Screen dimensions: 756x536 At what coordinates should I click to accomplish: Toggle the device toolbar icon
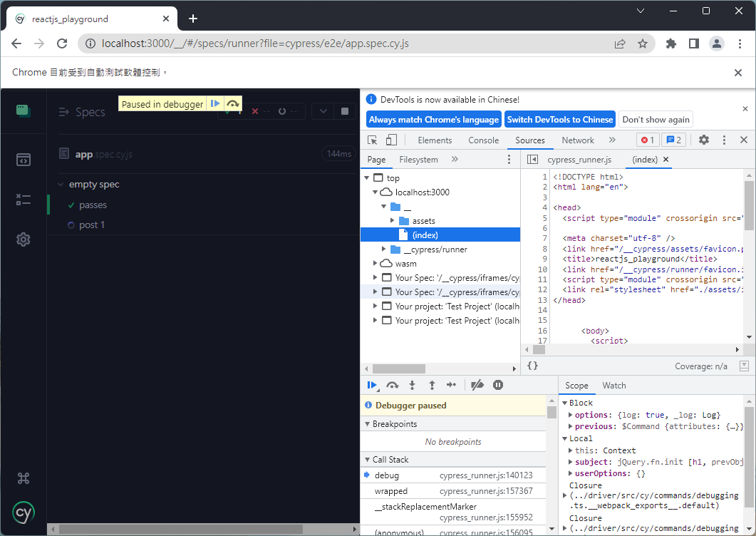pyautogui.click(x=391, y=140)
